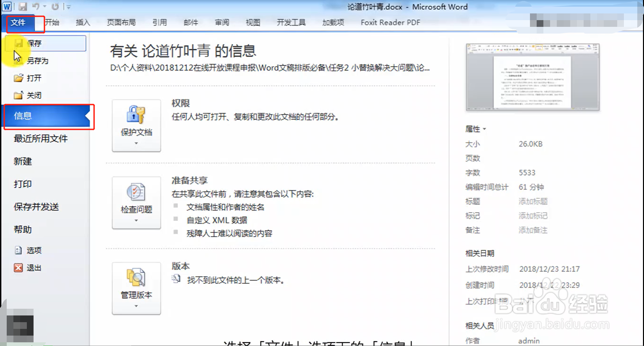Open 最近所用文件 list
Screen dimensions: 644x346
click(41, 139)
